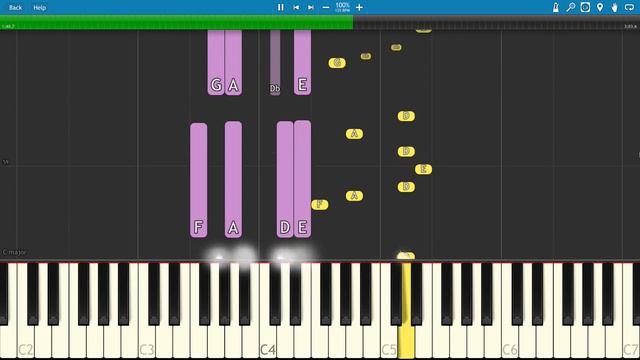The height and width of the screenshot is (360, 640).
Task: Open the Help menu
Action: pos(40,7)
